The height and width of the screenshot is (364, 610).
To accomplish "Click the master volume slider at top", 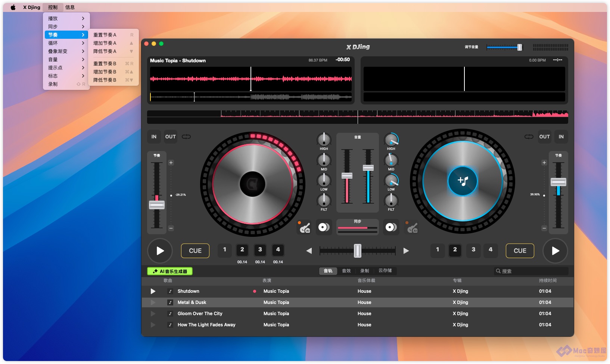I will click(504, 47).
